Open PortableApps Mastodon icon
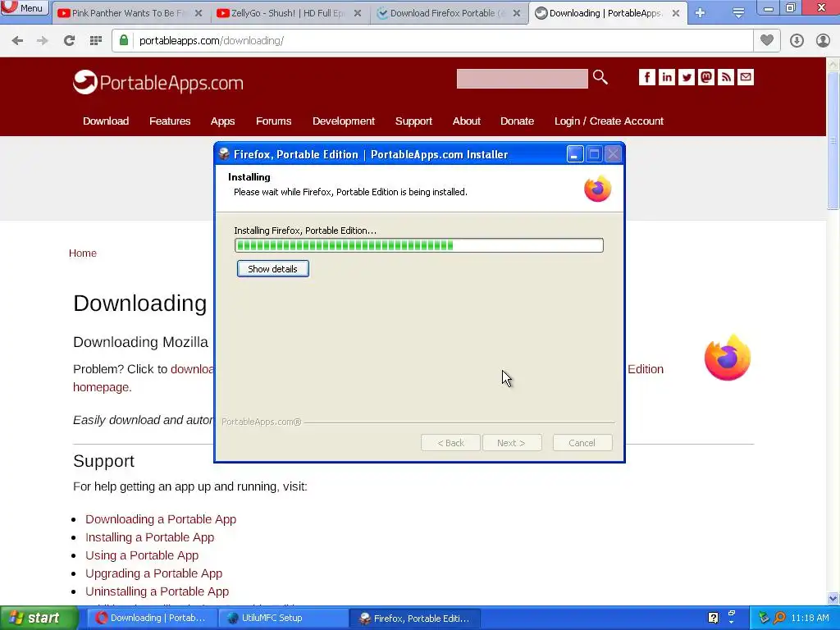Screen dimensions: 840x630 pyautogui.click(x=706, y=77)
